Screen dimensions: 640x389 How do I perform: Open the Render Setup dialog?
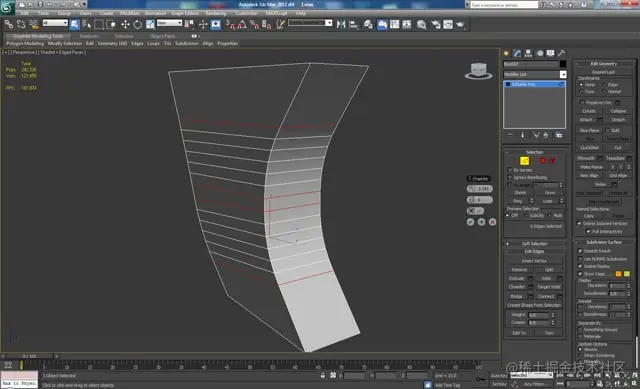tap(436, 24)
